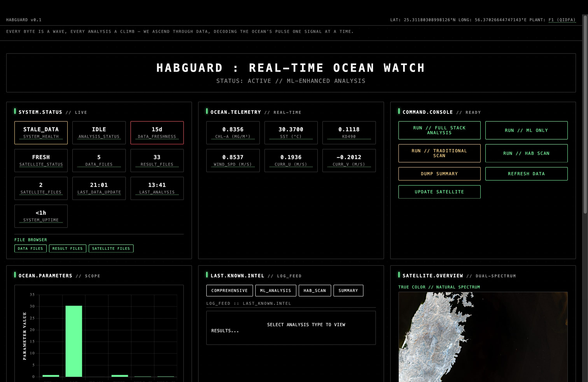Screen dimensions: 588x382
Task: Switch to the COMPREHENSIVE log tab
Action: (229, 290)
